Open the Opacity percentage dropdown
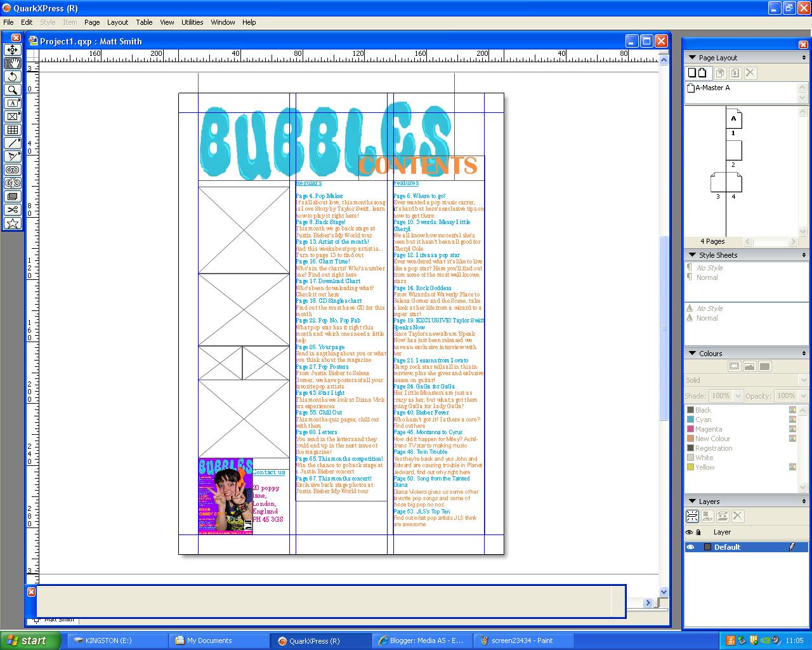The width and height of the screenshot is (812, 650). [802, 396]
